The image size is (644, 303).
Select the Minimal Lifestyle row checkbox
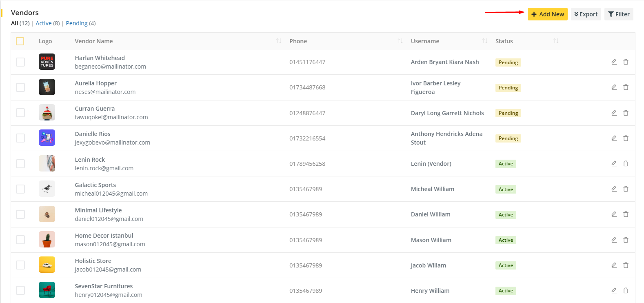tap(20, 214)
